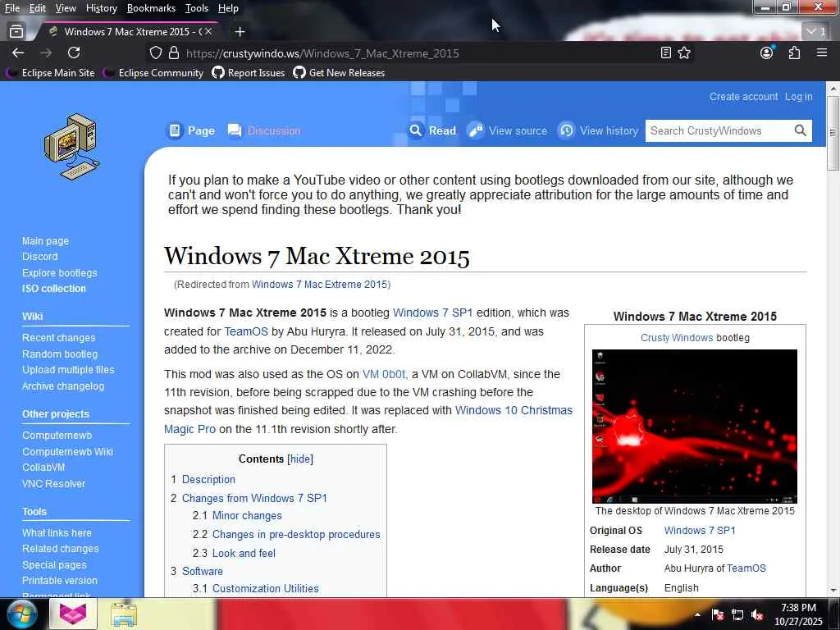Open Get New Releases bookmark
The height and width of the screenshot is (630, 840).
coord(339,73)
